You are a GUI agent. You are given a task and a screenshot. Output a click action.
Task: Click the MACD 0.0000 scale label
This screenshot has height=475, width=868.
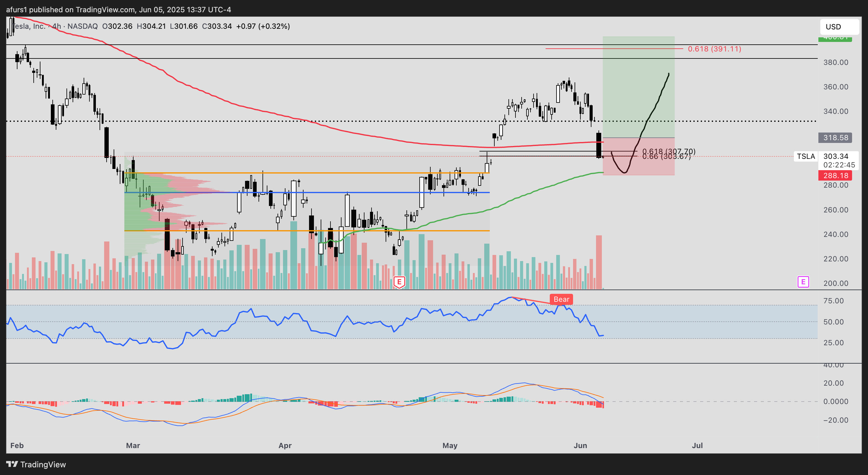pos(836,402)
